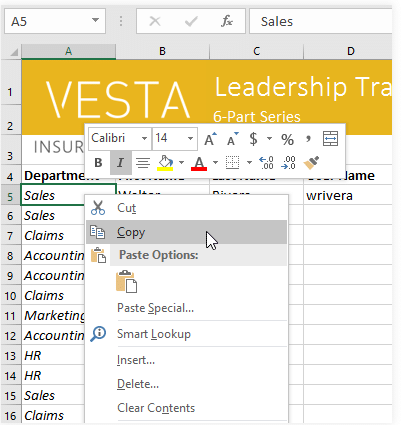Apply yellow fill color
403x425 pixels.
click(165, 163)
